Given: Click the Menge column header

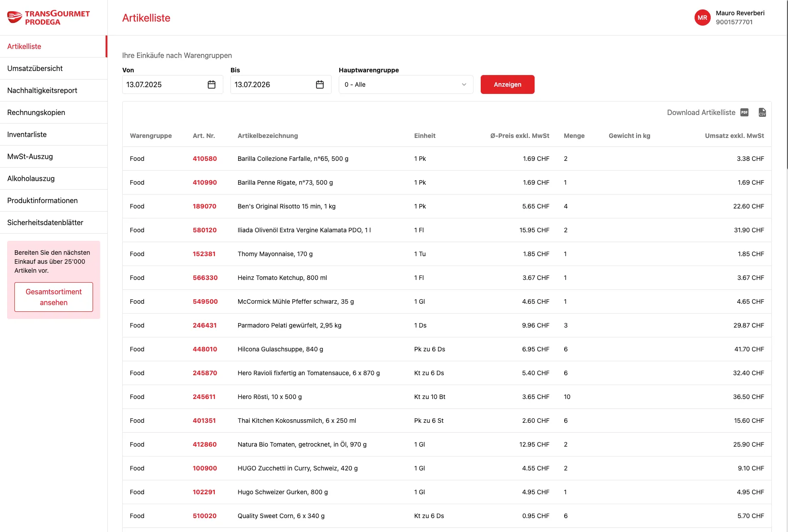Looking at the screenshot, I should click(x=574, y=136).
